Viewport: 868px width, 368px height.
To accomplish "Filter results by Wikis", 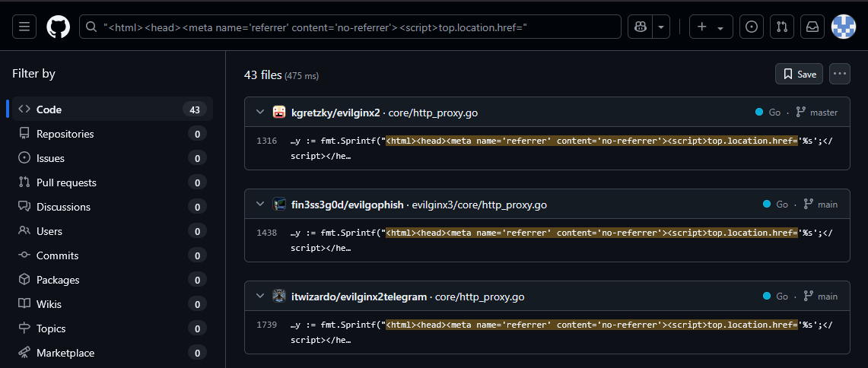I will [113, 304].
